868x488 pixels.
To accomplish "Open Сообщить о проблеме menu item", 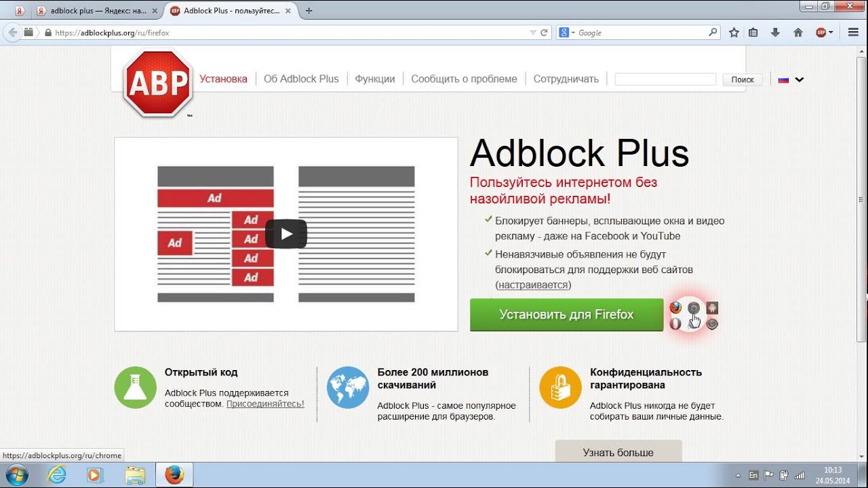I will coord(464,79).
